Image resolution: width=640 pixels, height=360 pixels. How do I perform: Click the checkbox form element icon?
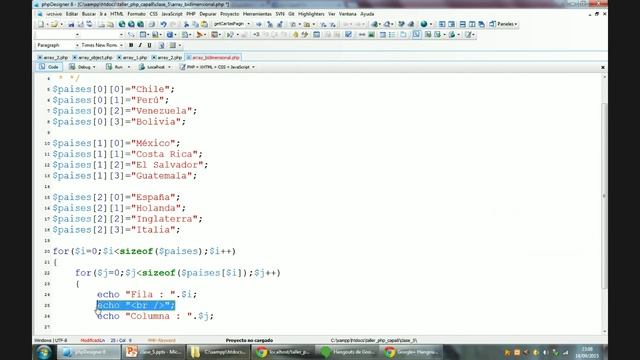tap(348, 35)
